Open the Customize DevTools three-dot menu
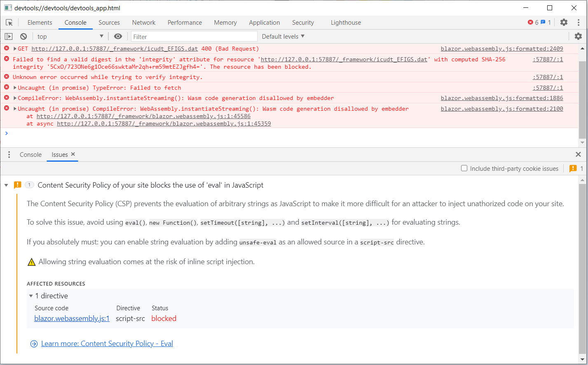Image resolution: width=588 pixels, height=365 pixels. tap(578, 22)
